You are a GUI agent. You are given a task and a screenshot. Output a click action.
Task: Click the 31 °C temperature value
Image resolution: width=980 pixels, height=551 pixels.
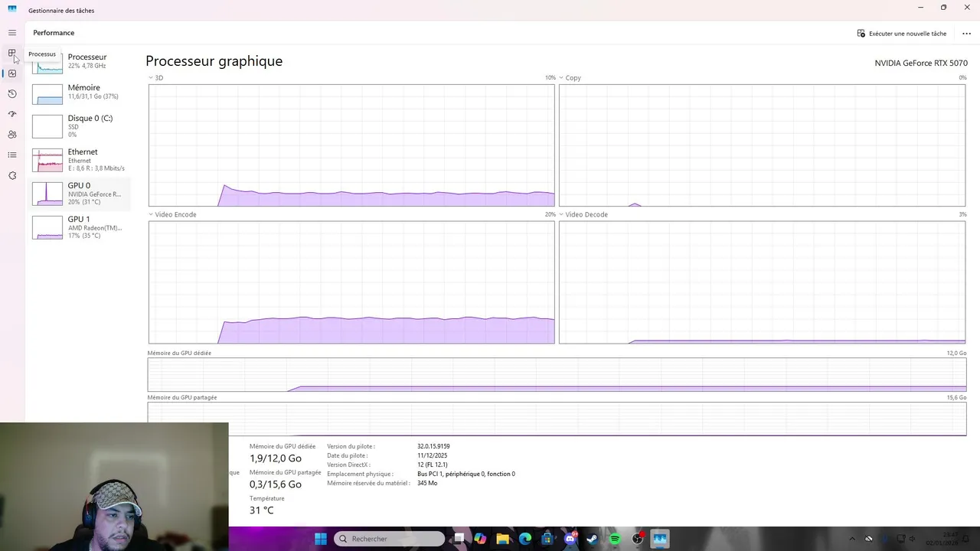pos(261,510)
